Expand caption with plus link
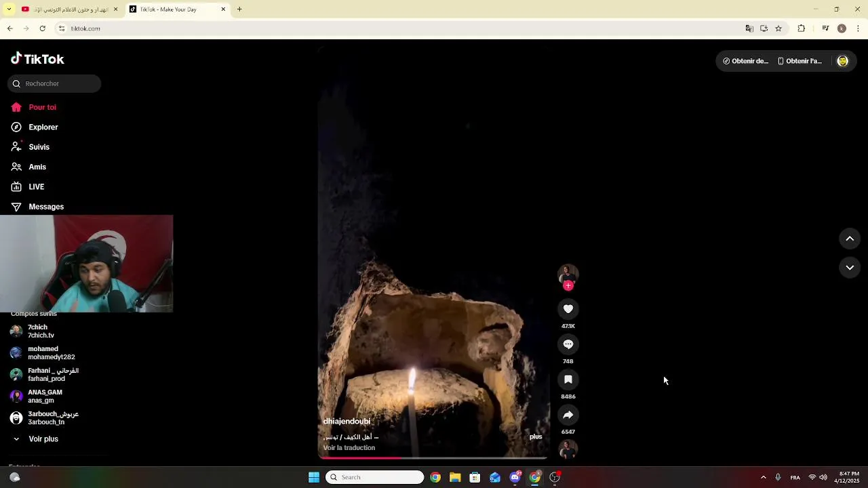This screenshot has height=488, width=868. pos(536,436)
